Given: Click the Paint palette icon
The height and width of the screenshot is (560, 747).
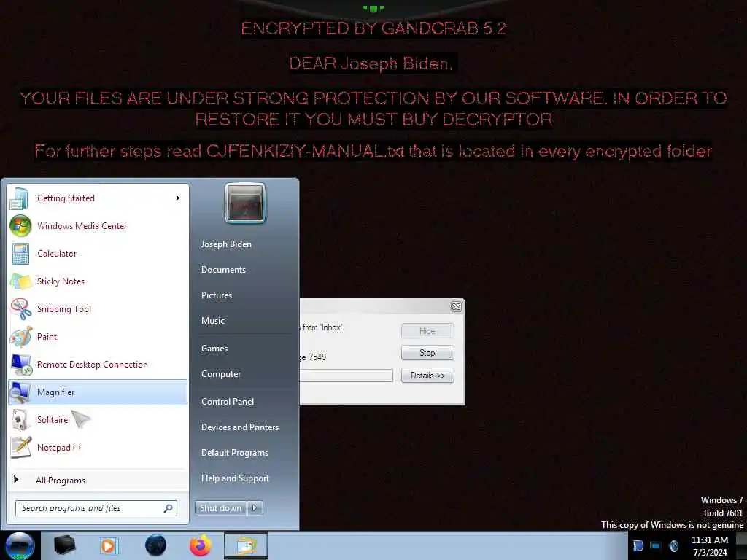Looking at the screenshot, I should pyautogui.click(x=20, y=337).
